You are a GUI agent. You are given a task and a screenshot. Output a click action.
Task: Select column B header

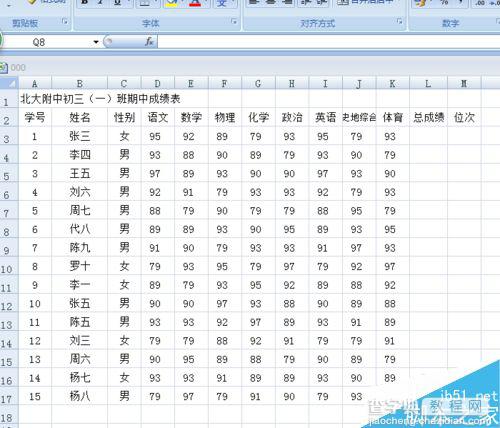pos(80,83)
